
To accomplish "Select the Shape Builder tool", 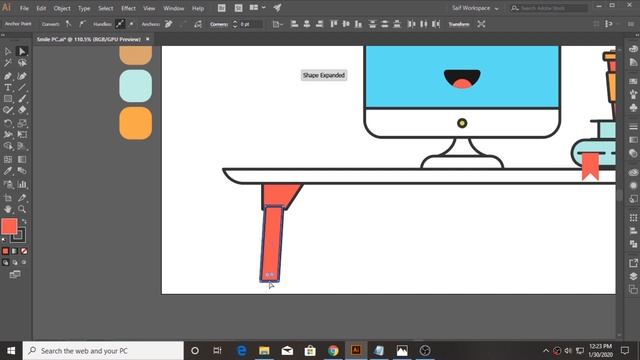I will 8,146.
